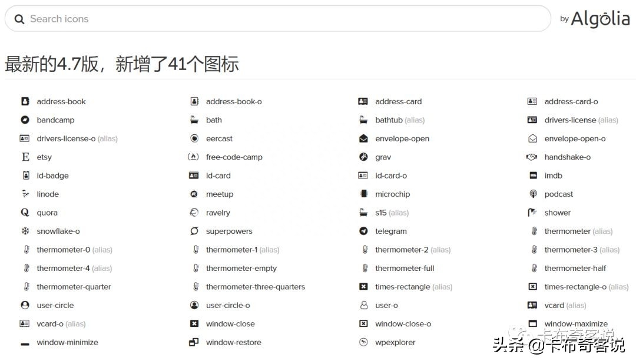Click the etsy icon link

click(43, 157)
